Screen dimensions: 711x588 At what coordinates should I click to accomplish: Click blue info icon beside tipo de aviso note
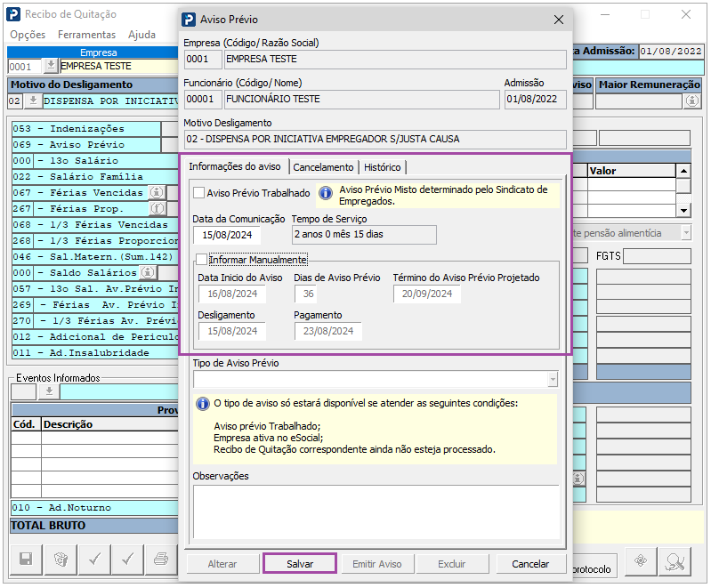(202, 404)
